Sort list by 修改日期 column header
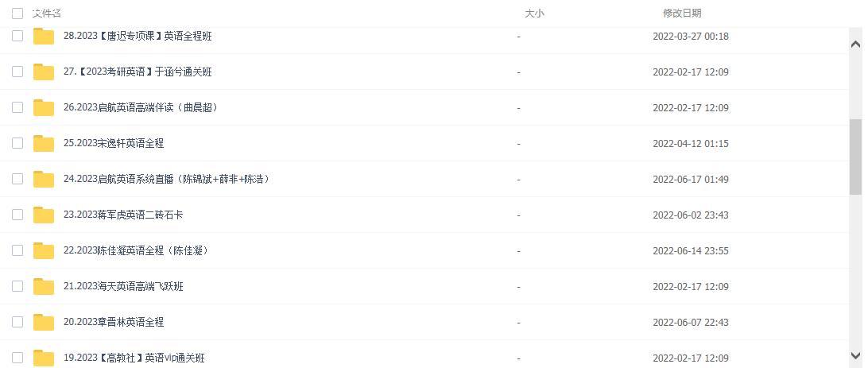Screen dimensions: 868x368 click(x=682, y=14)
